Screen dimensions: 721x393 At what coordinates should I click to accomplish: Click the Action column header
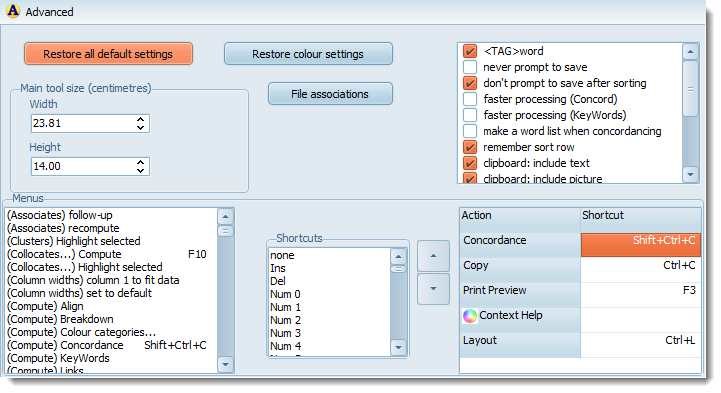520,220
